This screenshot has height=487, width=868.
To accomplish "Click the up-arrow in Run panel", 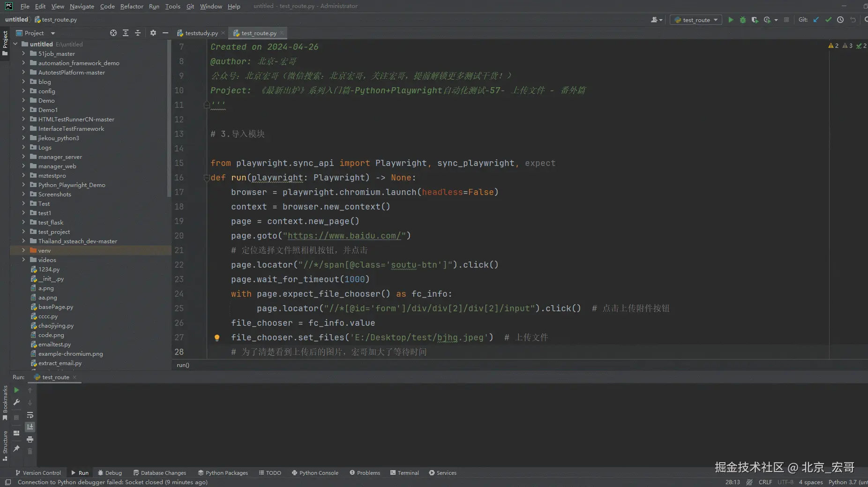I will tap(30, 390).
